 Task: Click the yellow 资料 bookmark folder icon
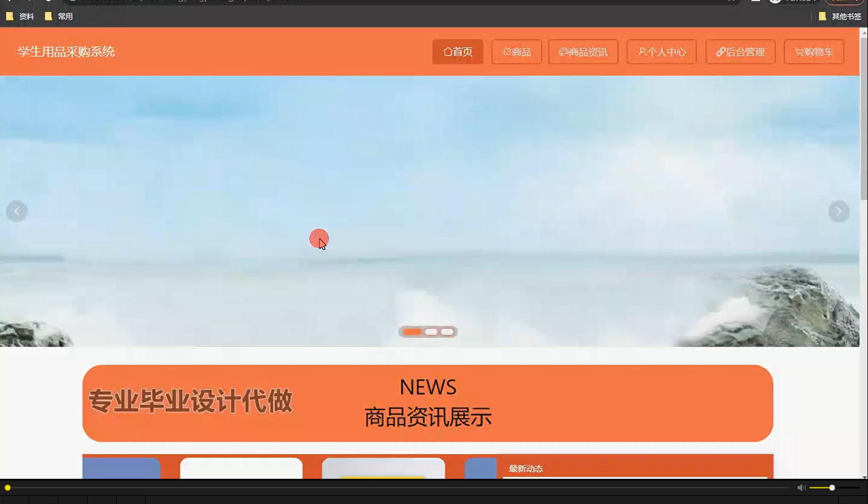coord(10,16)
